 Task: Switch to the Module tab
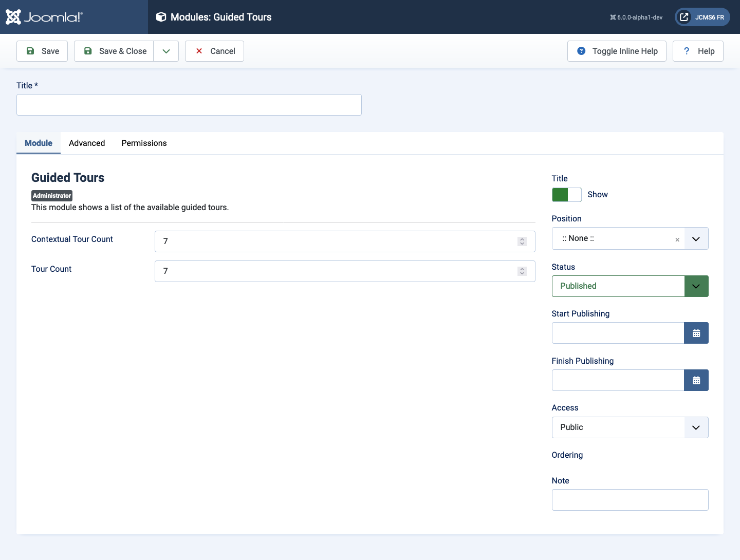pos(39,143)
